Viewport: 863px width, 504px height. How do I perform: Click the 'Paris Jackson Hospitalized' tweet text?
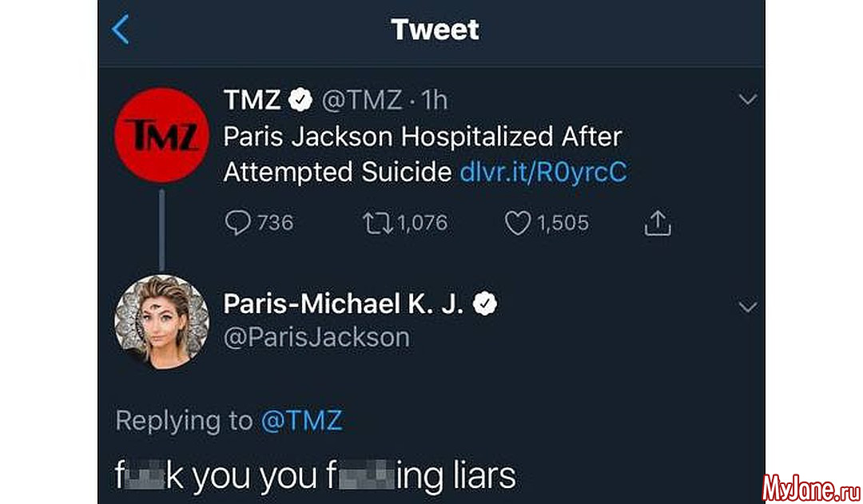[422, 137]
